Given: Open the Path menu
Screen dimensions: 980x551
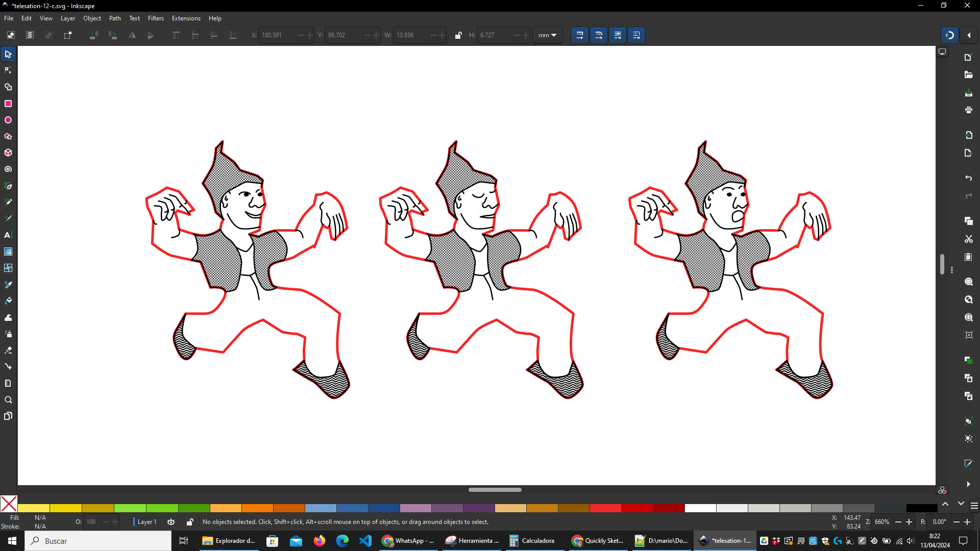Looking at the screenshot, I should pos(115,18).
